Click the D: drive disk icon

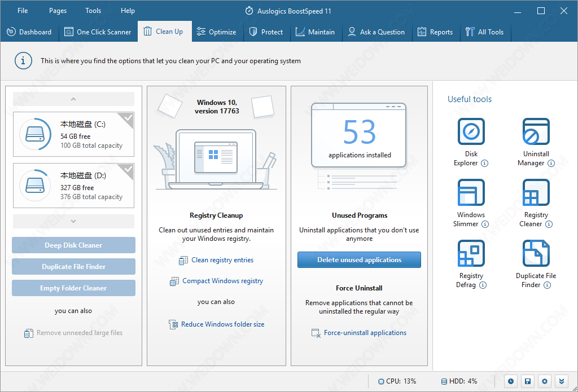click(35, 186)
